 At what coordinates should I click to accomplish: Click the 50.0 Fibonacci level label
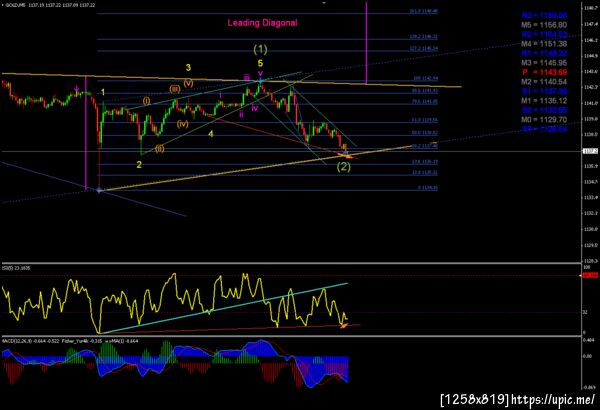tap(424, 133)
